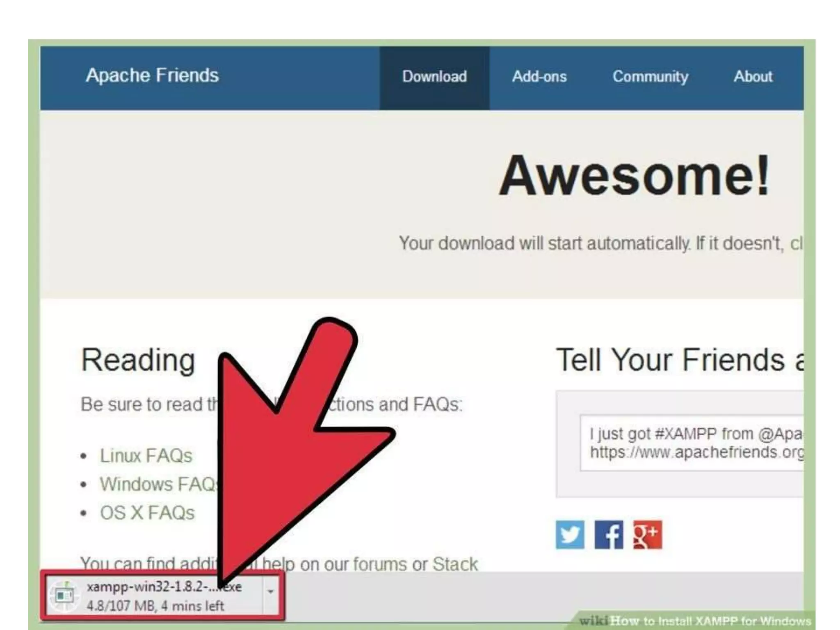This screenshot has height=630, width=840.
Task: Open the Linux FAQs link
Action: [x=146, y=456]
